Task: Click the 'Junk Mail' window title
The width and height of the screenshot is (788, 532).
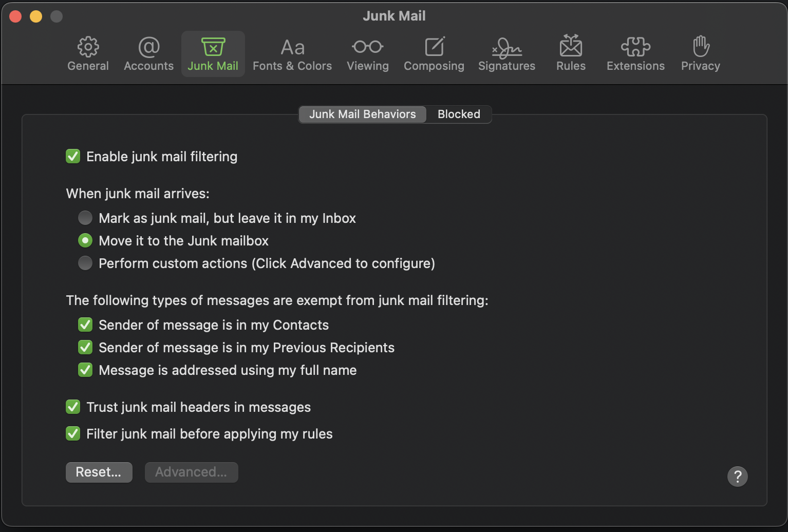Action: [394, 16]
